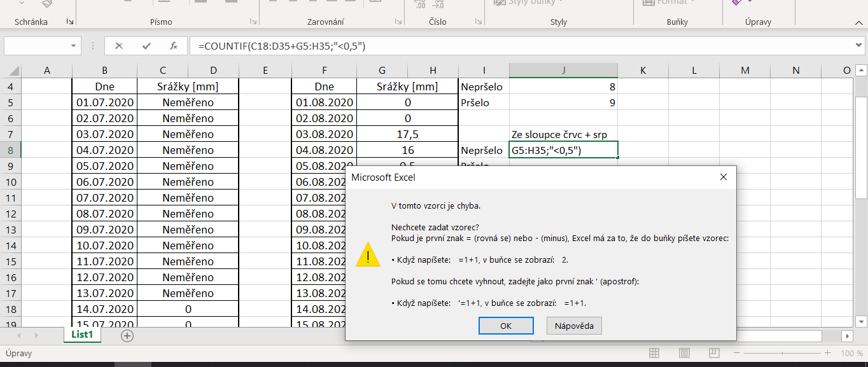Switch to Normal view icon in status bar

click(654, 353)
